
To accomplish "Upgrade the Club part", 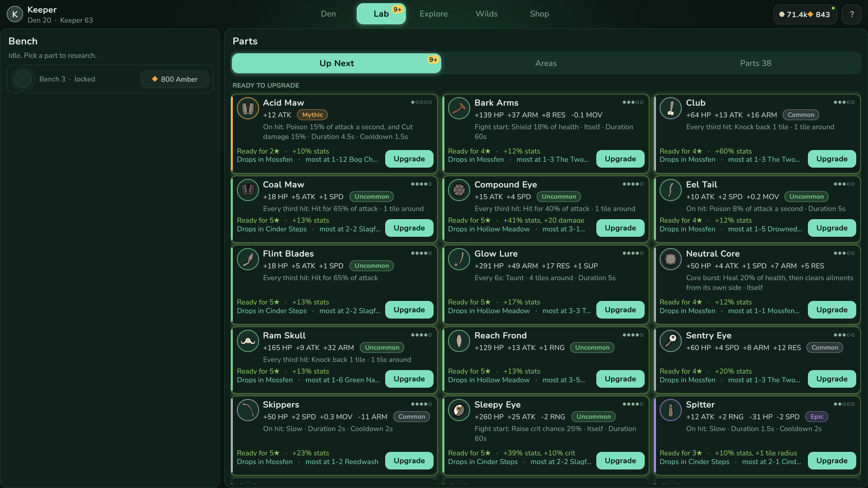I will click(x=832, y=159).
